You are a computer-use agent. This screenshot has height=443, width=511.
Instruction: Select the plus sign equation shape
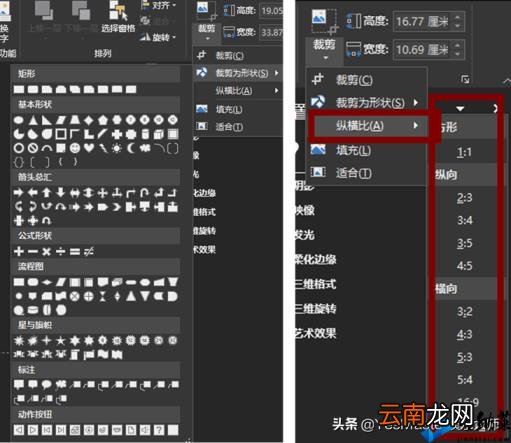19,251
